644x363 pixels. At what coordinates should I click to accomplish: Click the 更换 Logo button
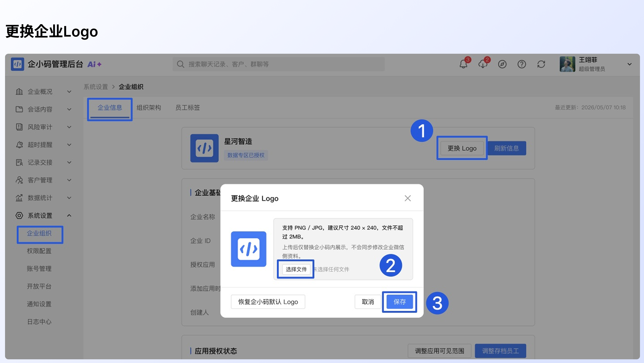click(462, 148)
